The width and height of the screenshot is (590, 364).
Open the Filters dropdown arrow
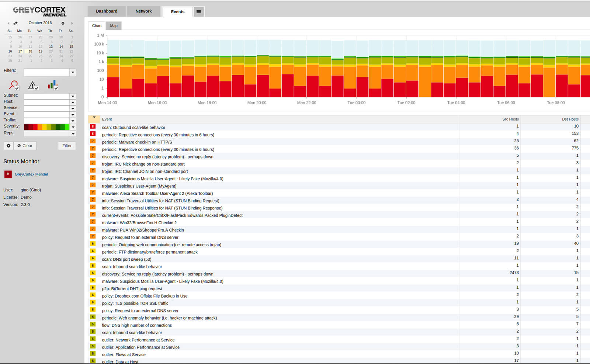[73, 72]
